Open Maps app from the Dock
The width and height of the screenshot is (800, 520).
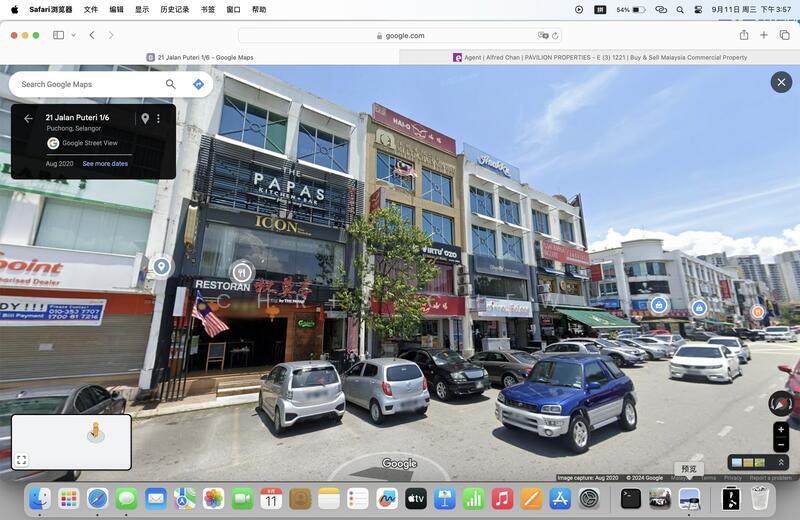coord(184,498)
